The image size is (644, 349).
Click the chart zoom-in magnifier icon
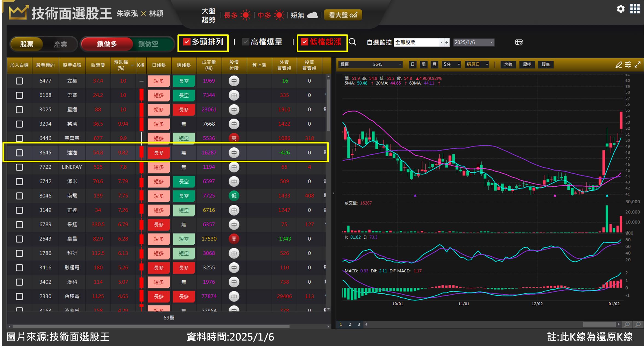tap(627, 324)
